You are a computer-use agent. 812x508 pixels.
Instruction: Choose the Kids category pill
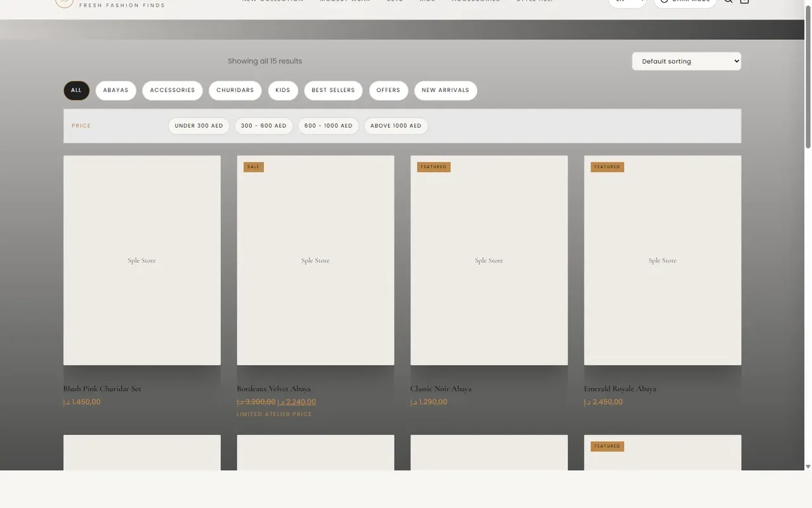[x=283, y=90]
